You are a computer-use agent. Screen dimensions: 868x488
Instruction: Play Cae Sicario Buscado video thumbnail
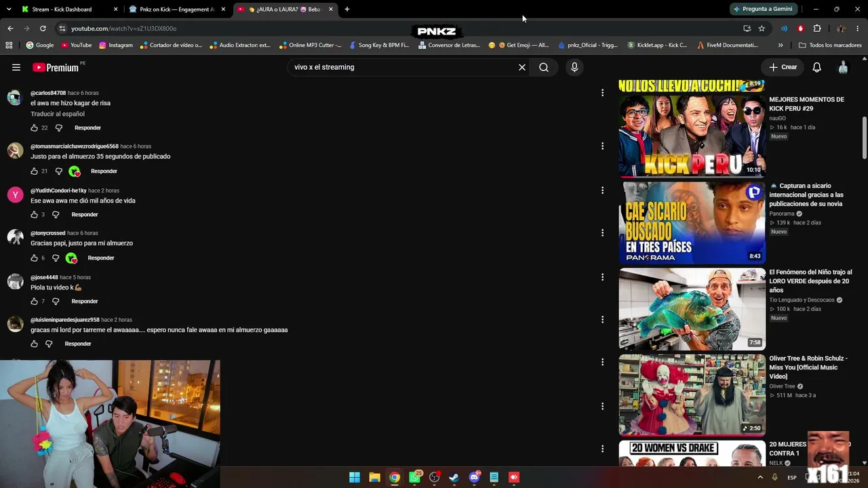692,222
